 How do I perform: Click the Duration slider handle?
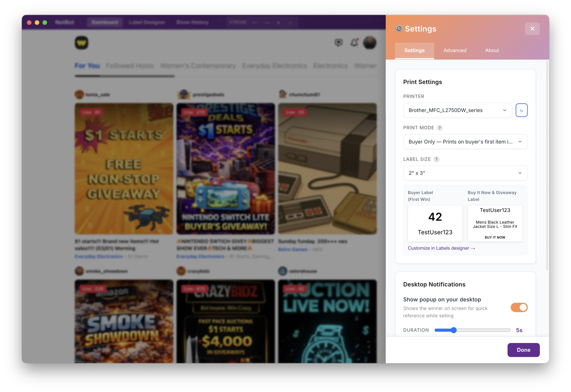point(454,330)
